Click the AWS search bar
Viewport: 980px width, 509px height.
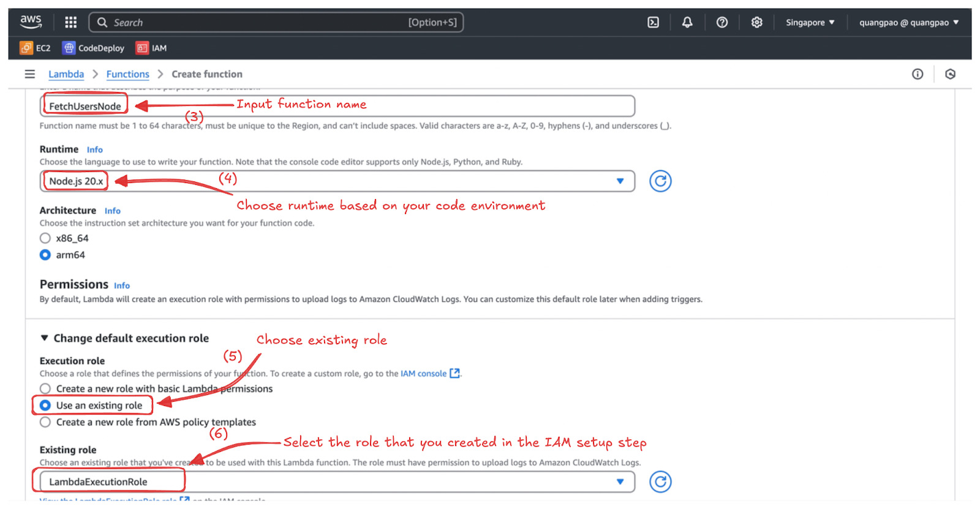coord(276,23)
